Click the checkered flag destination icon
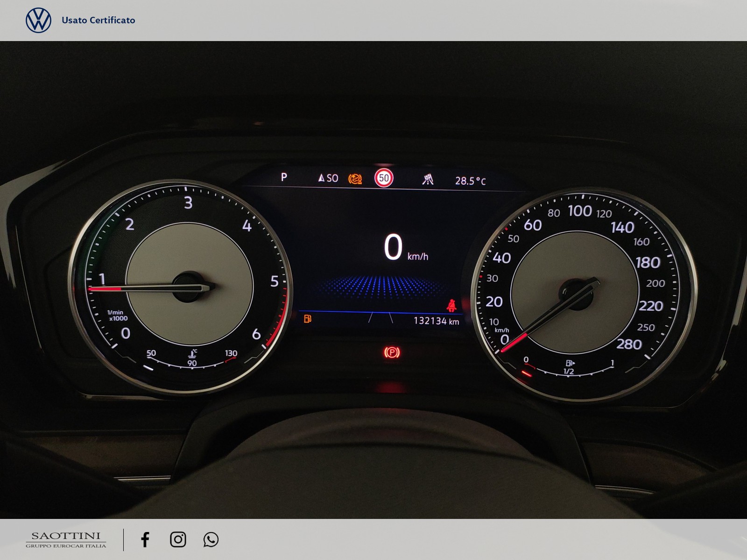The height and width of the screenshot is (560, 747). 428,179
